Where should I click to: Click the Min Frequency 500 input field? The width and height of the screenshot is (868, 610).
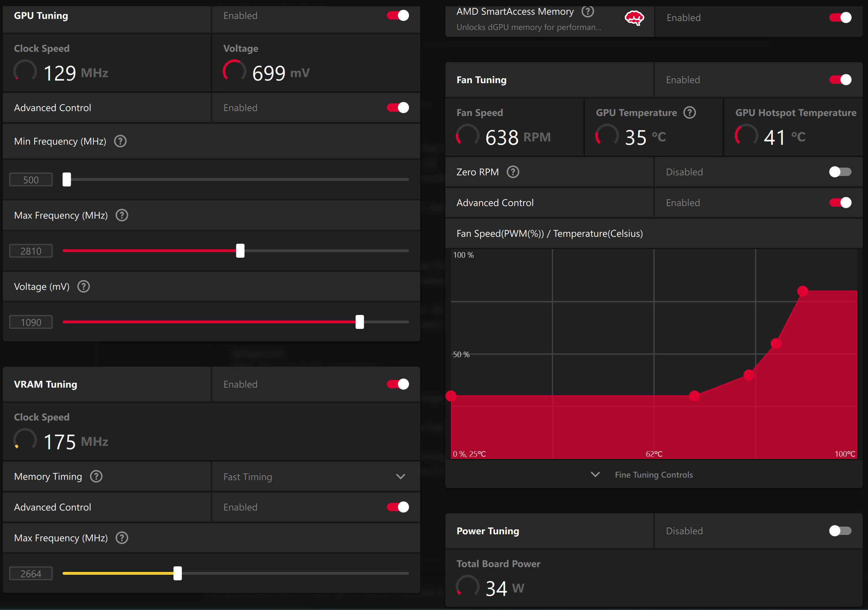coord(31,180)
